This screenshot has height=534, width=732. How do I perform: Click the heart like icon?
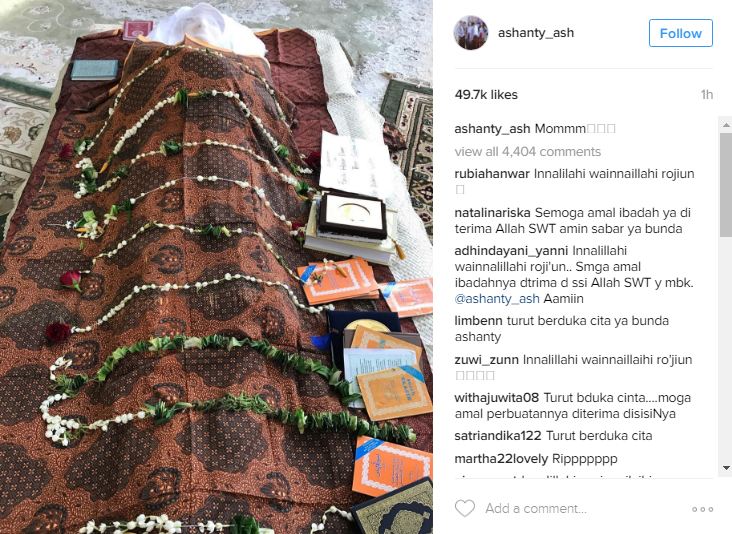click(465, 508)
